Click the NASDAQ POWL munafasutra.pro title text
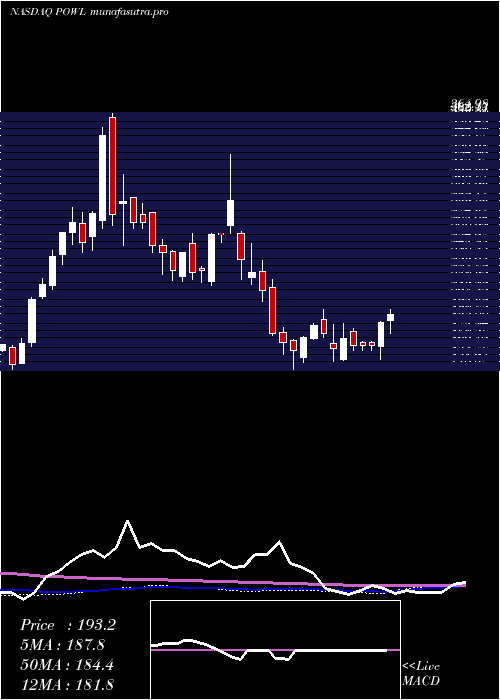Screen dimensions: 500x700 [x=89, y=12]
